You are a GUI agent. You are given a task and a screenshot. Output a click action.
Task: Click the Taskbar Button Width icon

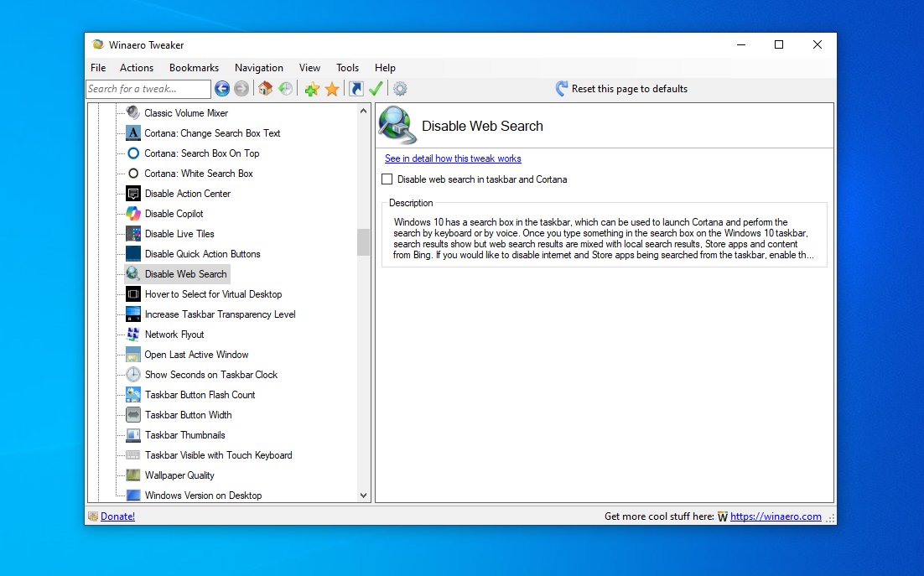(x=133, y=415)
